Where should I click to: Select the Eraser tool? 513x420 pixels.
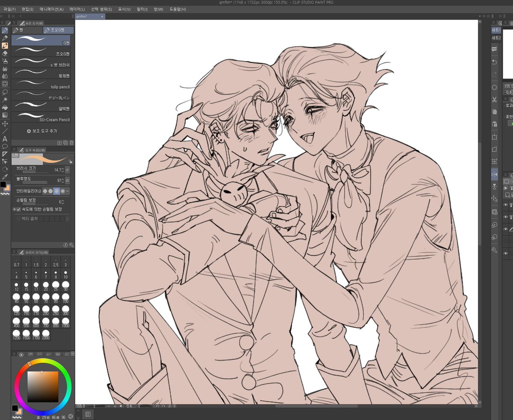click(x=5, y=53)
